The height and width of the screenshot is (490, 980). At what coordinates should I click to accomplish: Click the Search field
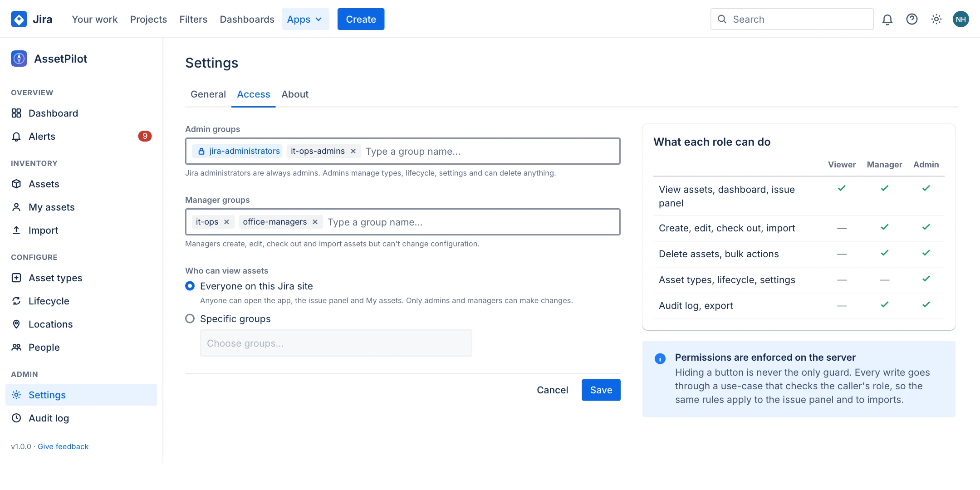click(x=792, y=19)
